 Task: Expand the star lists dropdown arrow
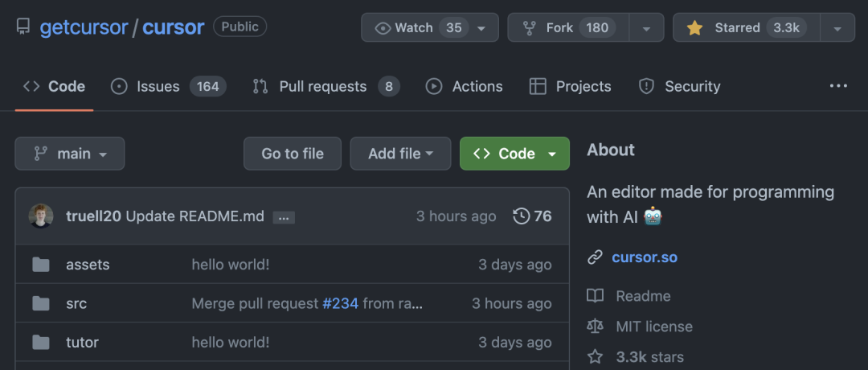pos(837,27)
